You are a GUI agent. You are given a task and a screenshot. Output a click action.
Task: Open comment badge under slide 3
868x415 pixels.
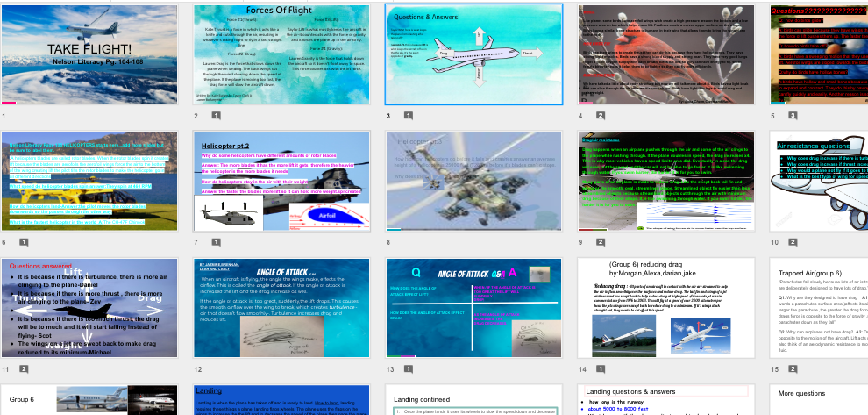408,115
